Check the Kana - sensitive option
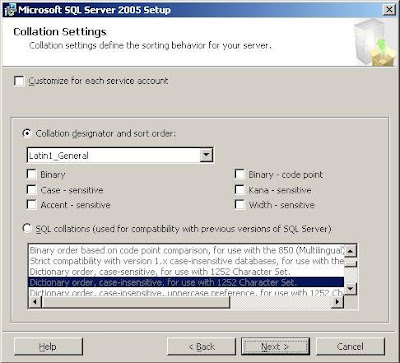Viewport: 400px width, 363px height. click(240, 190)
